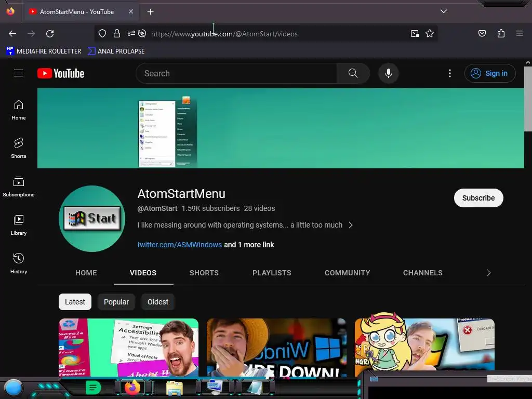This screenshot has width=532, height=399.
Task: Click the @AtomStart channel handle
Action: coord(157,208)
